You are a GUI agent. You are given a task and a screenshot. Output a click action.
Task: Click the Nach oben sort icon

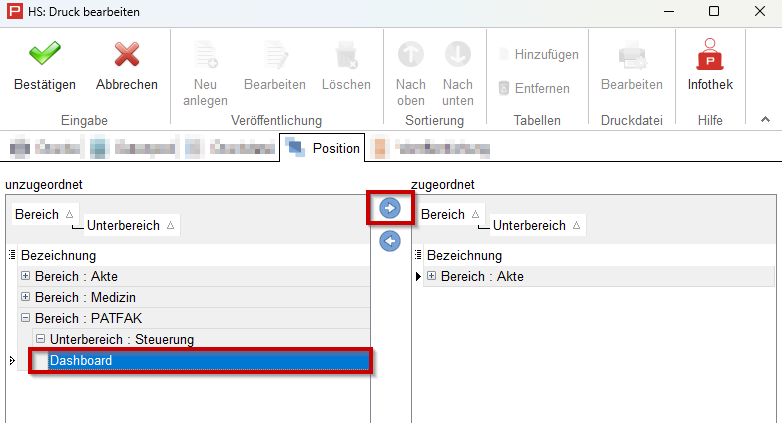click(x=411, y=55)
